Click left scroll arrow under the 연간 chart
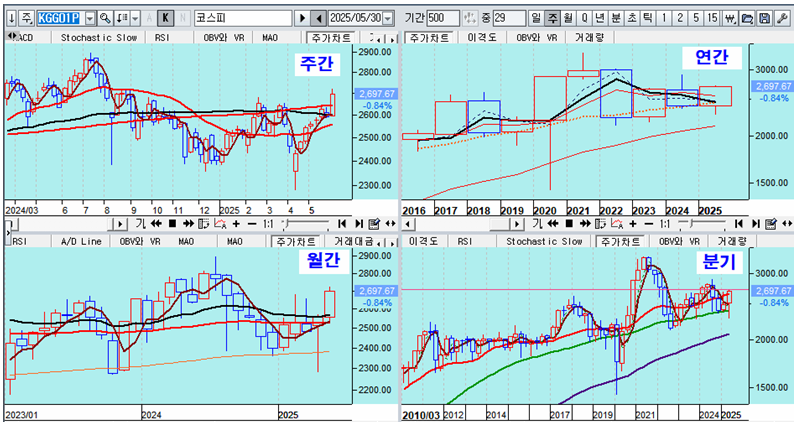 pos(408,224)
